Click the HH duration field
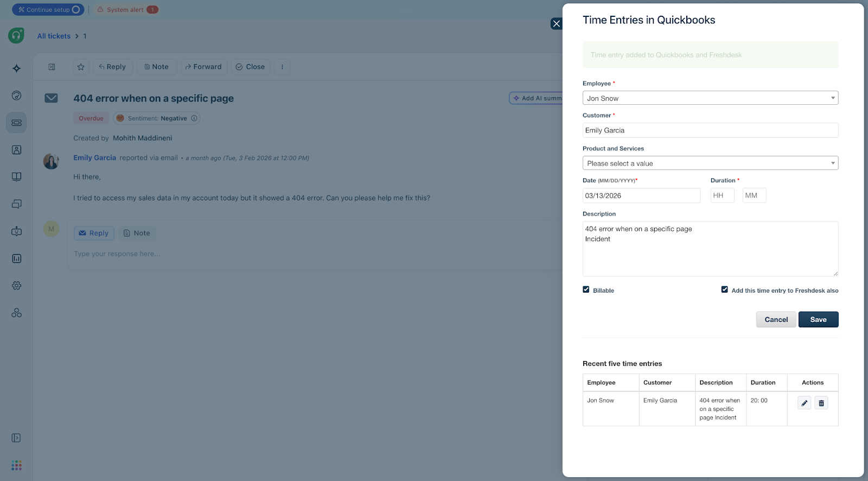 (x=723, y=195)
